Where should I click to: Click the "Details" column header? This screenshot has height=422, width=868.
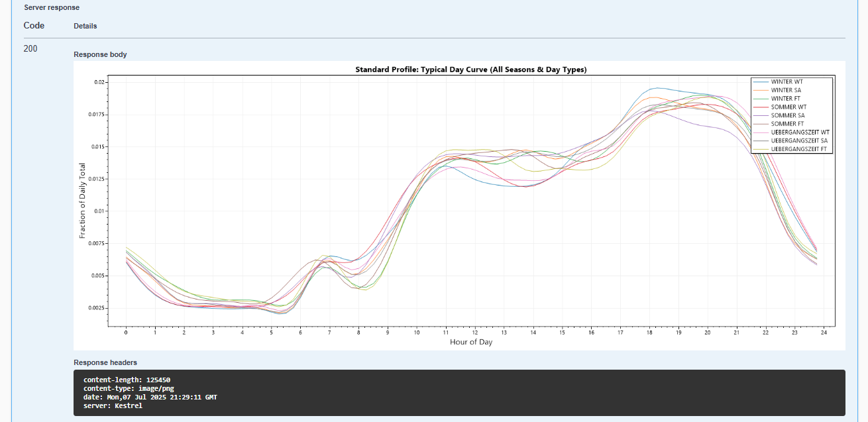pos(85,26)
